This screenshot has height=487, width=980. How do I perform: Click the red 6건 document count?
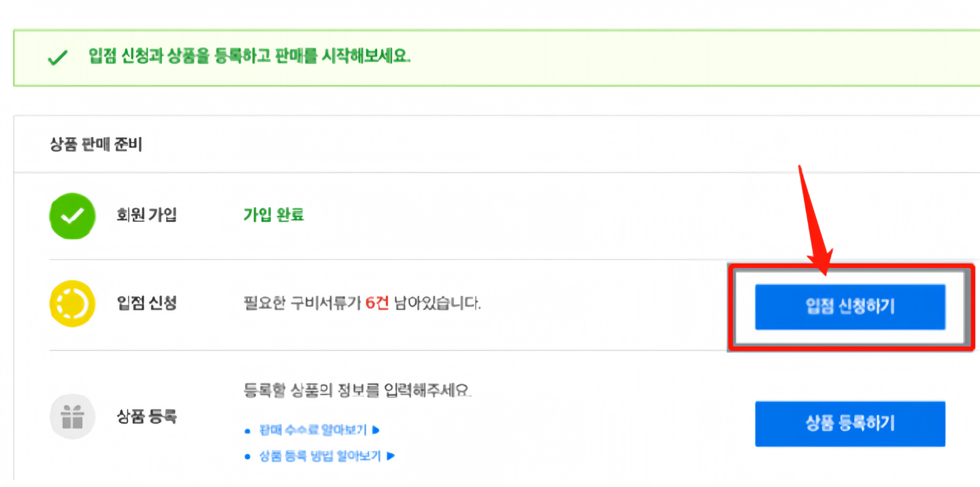(x=376, y=303)
